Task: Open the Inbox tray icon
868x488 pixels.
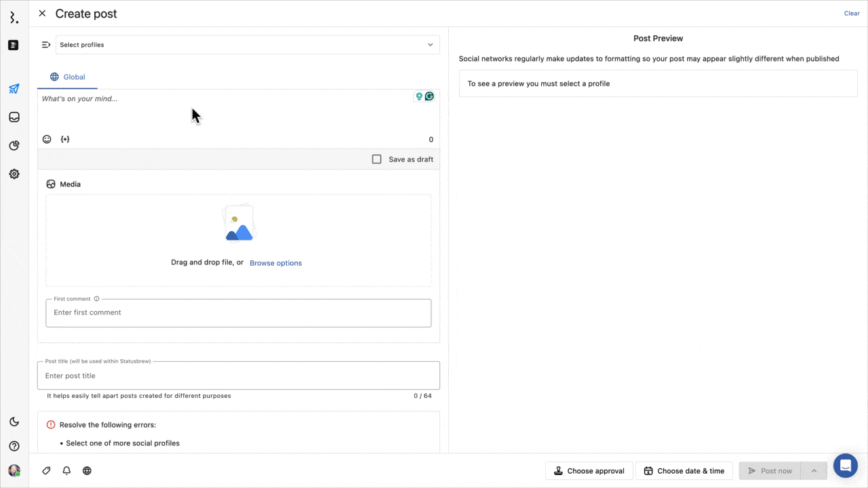Action: pyautogui.click(x=14, y=117)
